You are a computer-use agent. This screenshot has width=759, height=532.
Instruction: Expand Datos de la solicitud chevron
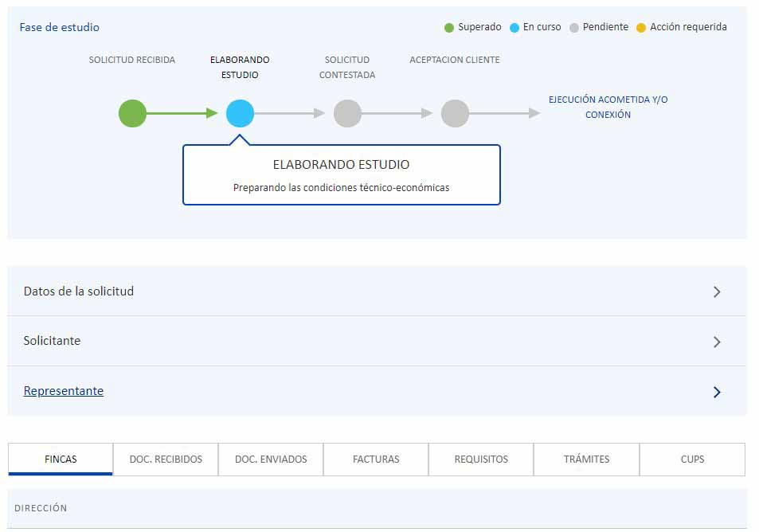coord(717,291)
